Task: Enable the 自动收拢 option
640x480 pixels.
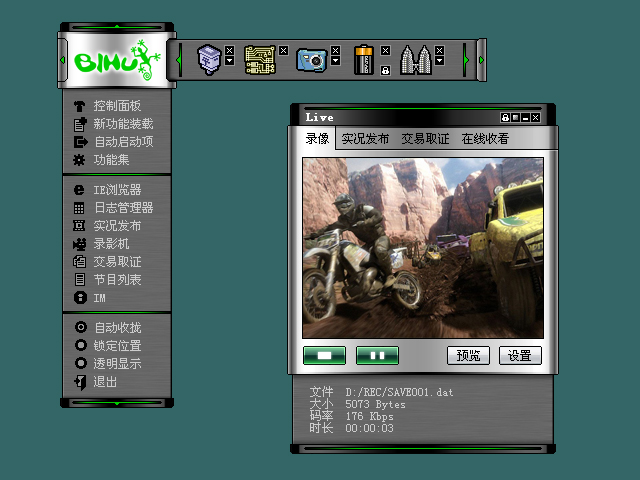Action: [81, 327]
